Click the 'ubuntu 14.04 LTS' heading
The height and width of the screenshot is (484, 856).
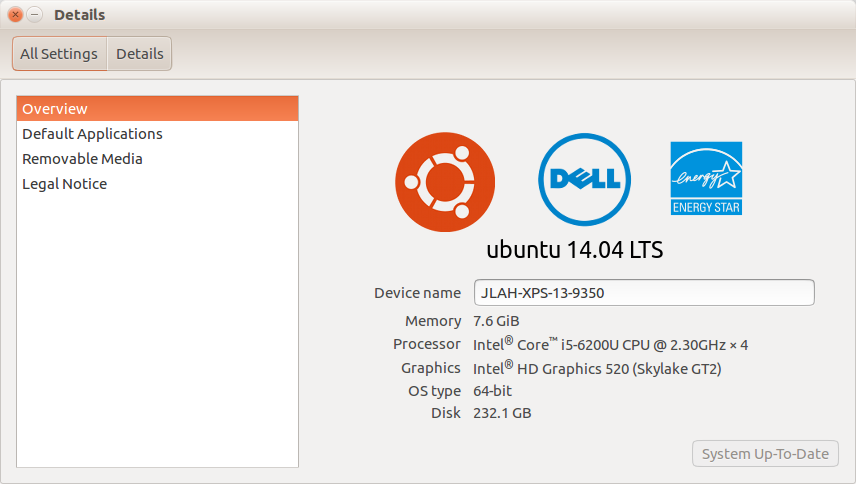click(574, 250)
